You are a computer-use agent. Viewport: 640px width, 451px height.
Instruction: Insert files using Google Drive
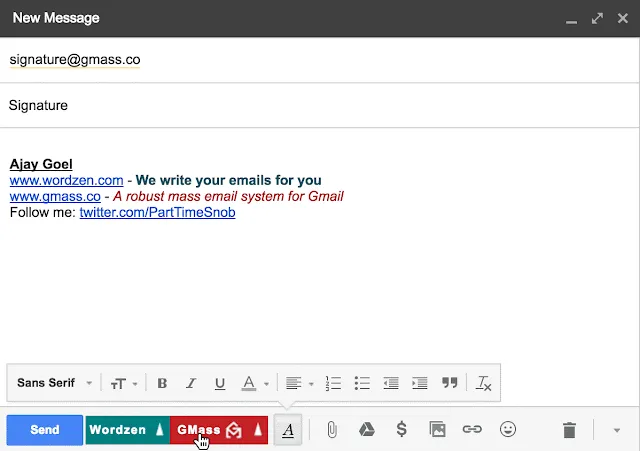(x=367, y=429)
